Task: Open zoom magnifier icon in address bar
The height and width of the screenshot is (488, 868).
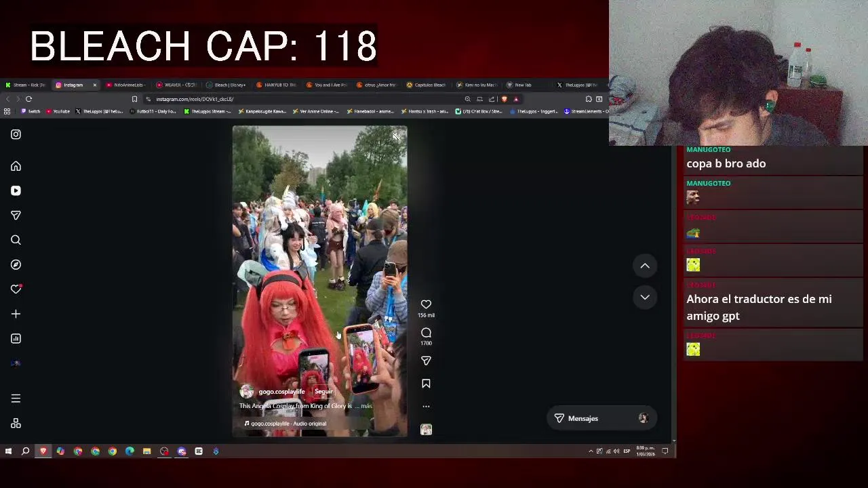Action: point(467,99)
